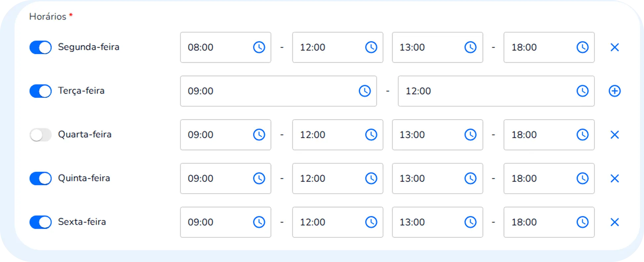Click the Terça-feira 09:00 start time field
This screenshot has width=644, height=262.
[x=264, y=91]
